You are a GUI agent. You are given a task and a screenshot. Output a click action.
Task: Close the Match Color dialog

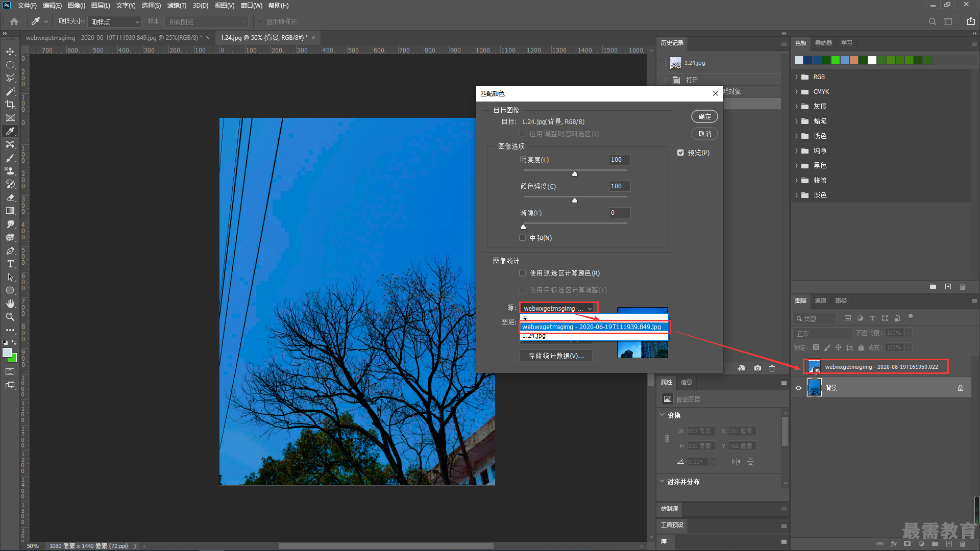click(715, 93)
